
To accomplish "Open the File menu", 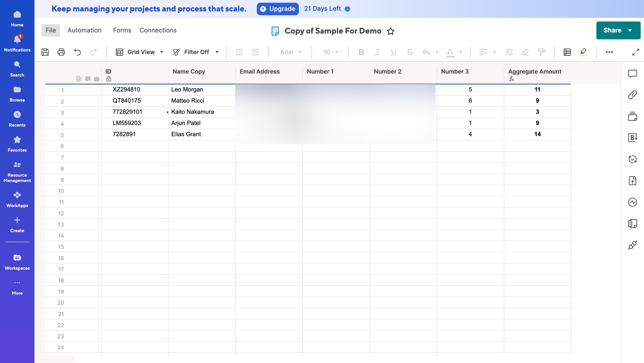I will [51, 30].
